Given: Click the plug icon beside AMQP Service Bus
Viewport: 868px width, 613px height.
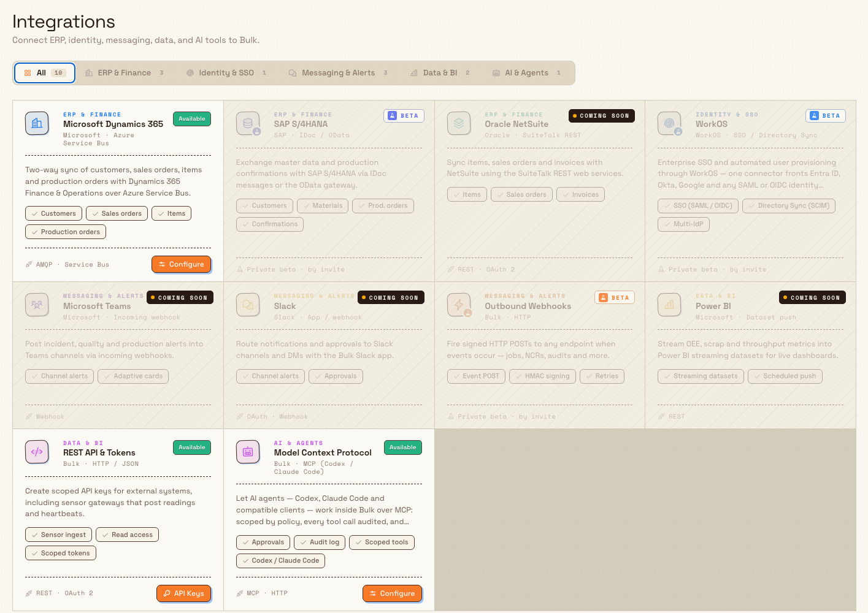Looking at the screenshot, I should click(x=29, y=265).
